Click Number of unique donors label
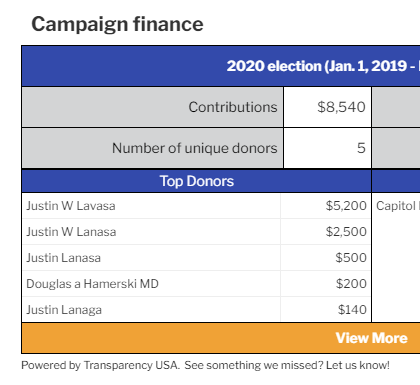The width and height of the screenshot is (420, 385). [194, 148]
